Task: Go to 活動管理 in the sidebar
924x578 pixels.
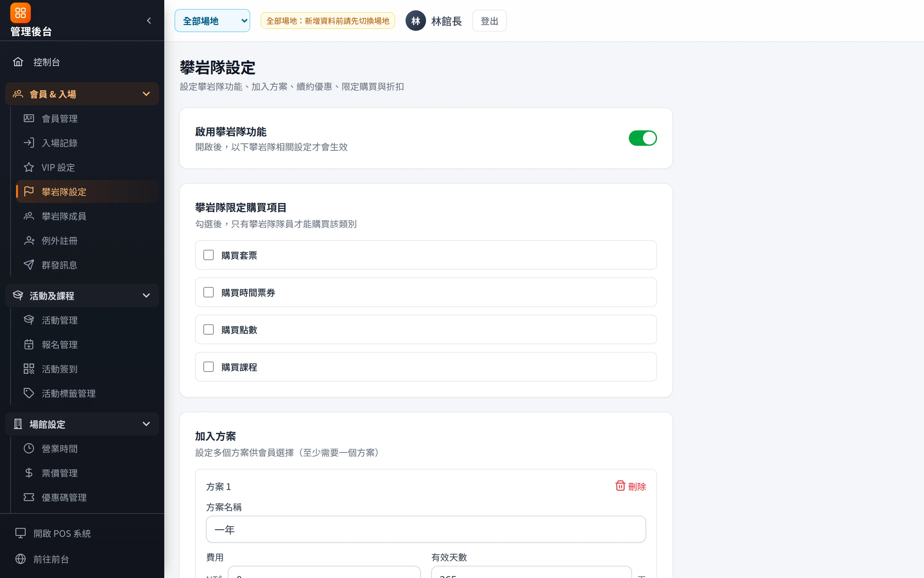Action: coord(88,320)
